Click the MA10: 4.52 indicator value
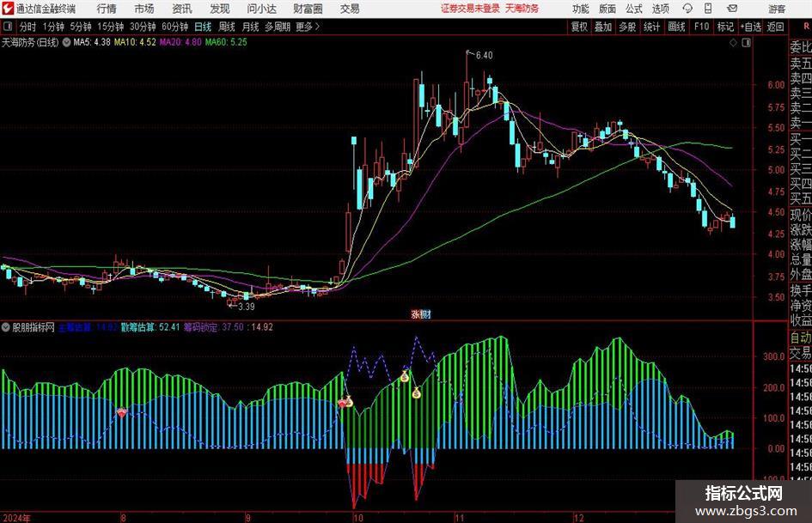The width and height of the screenshot is (812, 523). pyautogui.click(x=135, y=42)
